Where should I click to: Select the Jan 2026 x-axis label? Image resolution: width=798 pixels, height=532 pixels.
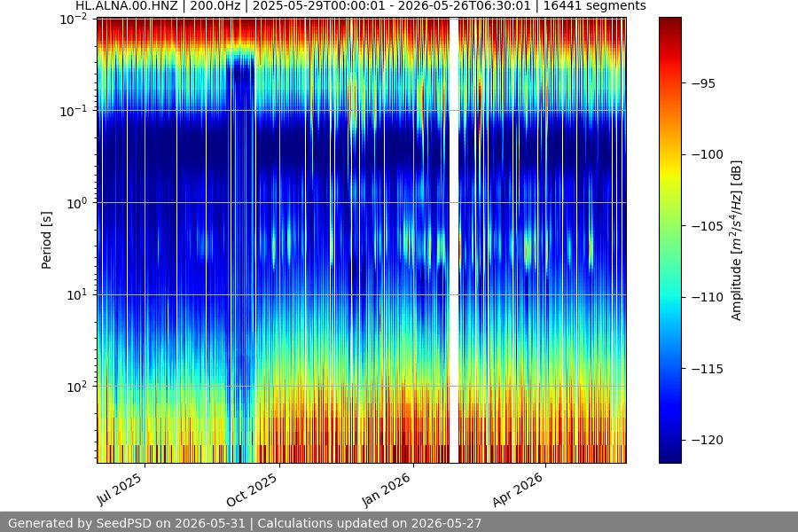[x=387, y=489]
